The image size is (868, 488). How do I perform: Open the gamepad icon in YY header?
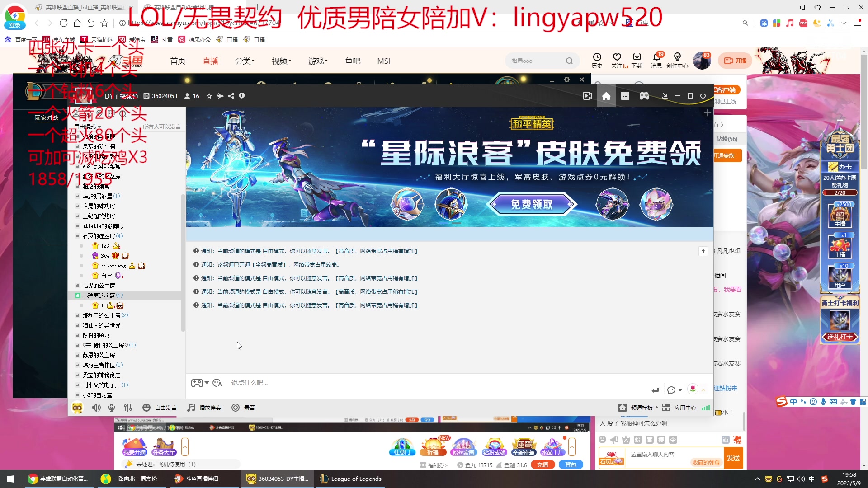click(644, 96)
